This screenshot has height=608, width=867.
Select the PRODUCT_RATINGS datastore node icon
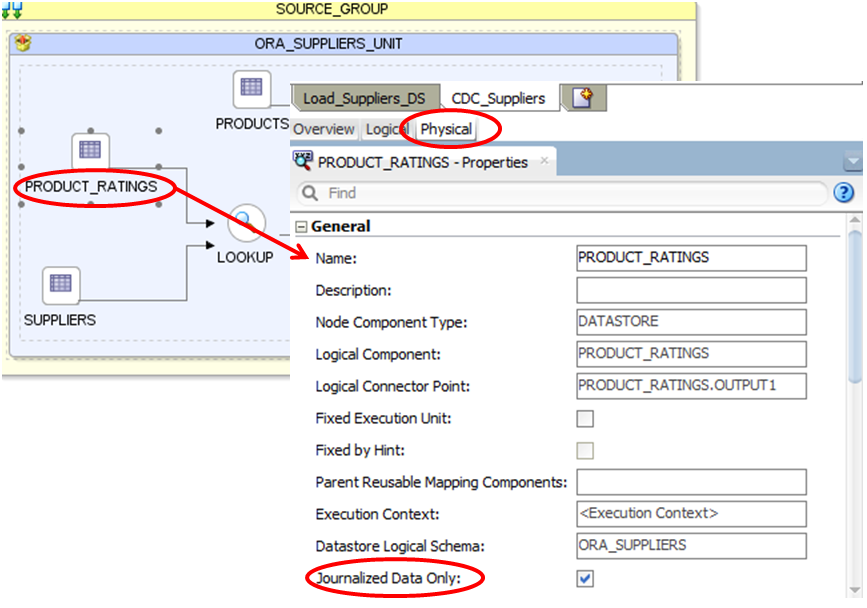90,150
